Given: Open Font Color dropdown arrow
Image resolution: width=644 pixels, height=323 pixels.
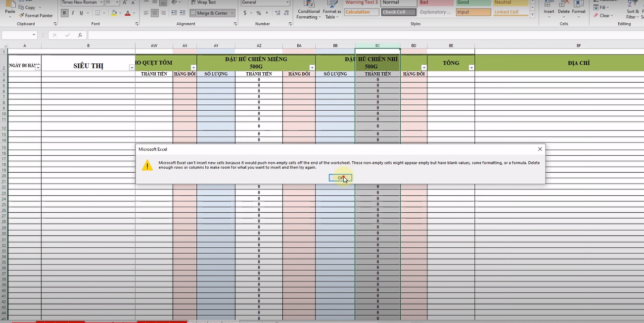Looking at the screenshot, I should [x=134, y=13].
